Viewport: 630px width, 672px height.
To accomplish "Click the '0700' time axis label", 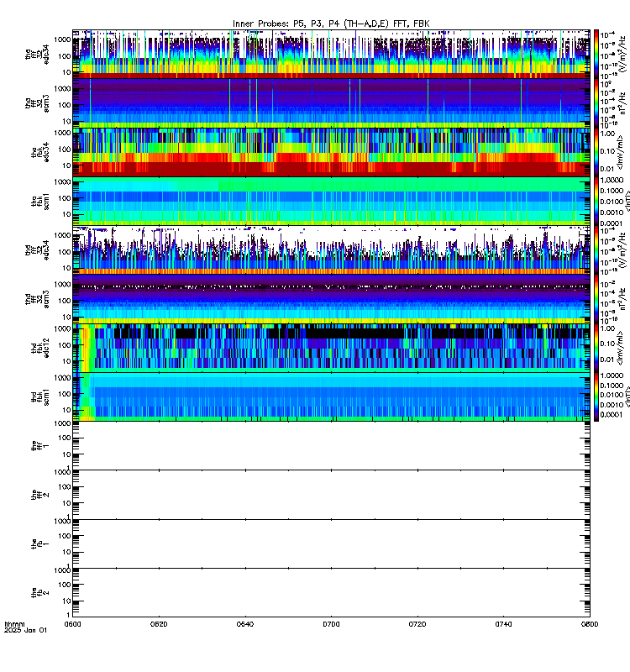I will pyautogui.click(x=331, y=624).
